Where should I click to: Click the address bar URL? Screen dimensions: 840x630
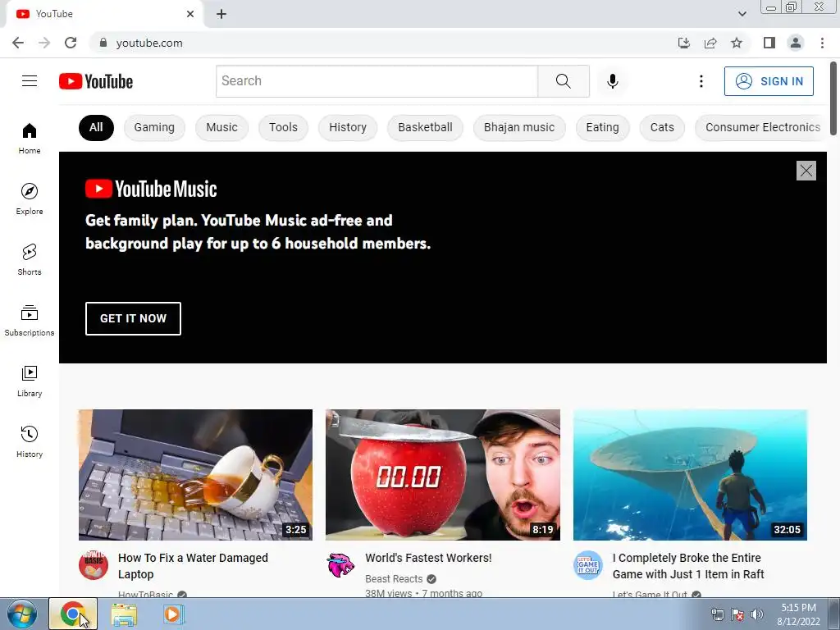click(149, 43)
